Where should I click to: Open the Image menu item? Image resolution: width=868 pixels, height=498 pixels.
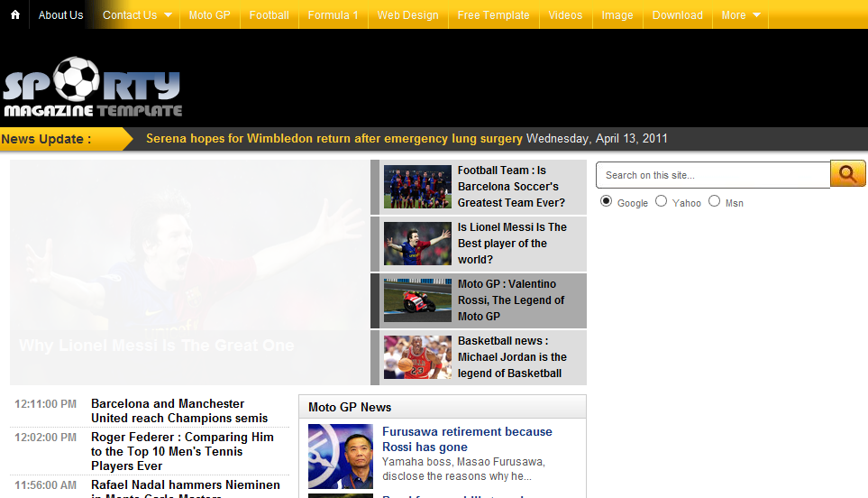[617, 15]
